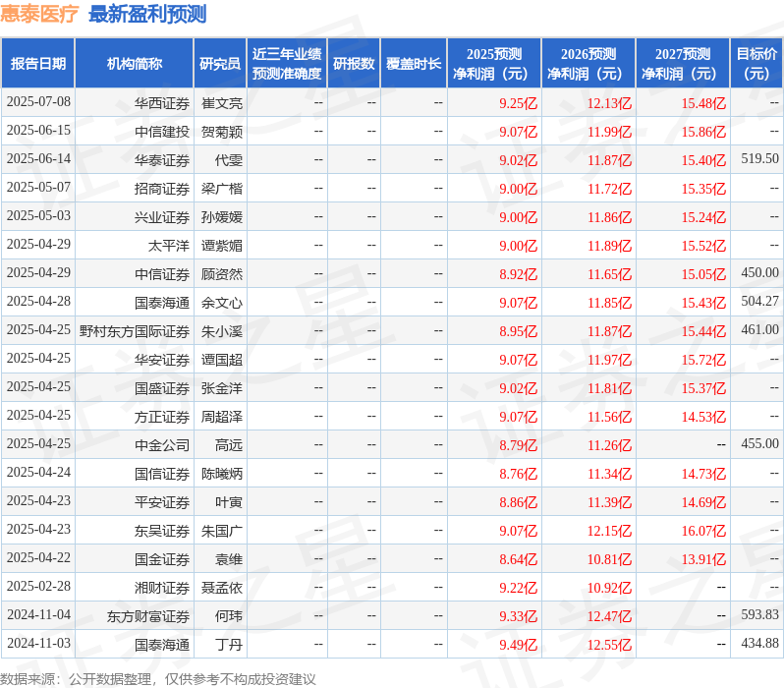Click 东吴证券 2027 forecast 16.07亿
Screen dimensions: 784x688
click(x=703, y=531)
